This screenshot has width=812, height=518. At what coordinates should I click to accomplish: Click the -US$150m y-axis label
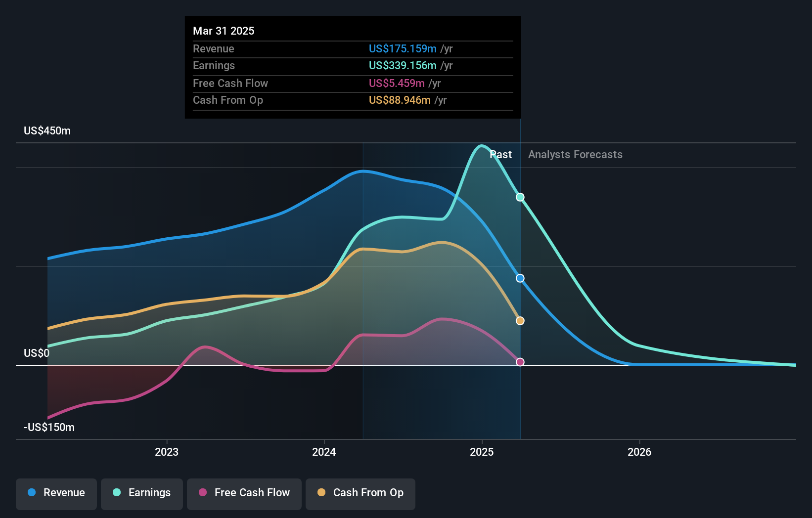pyautogui.click(x=49, y=428)
